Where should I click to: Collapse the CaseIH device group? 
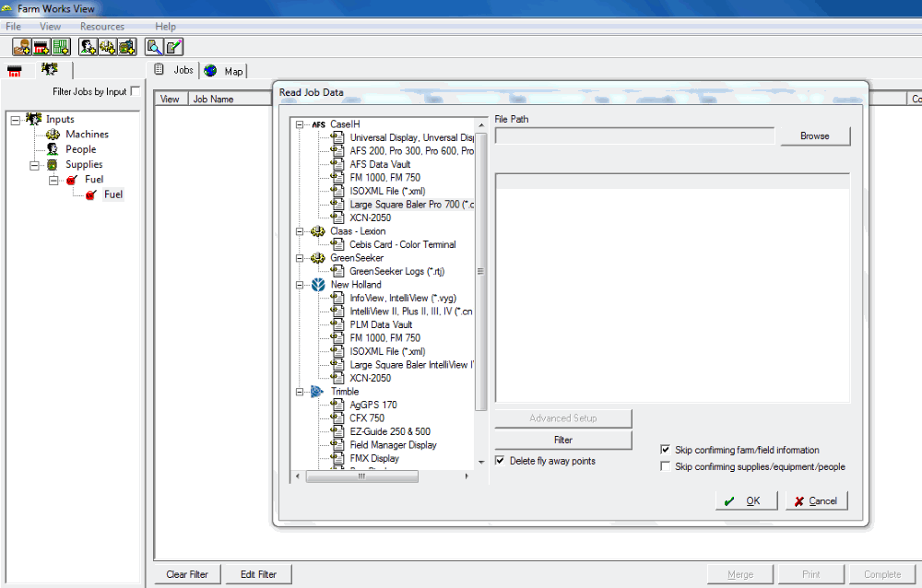(300, 124)
